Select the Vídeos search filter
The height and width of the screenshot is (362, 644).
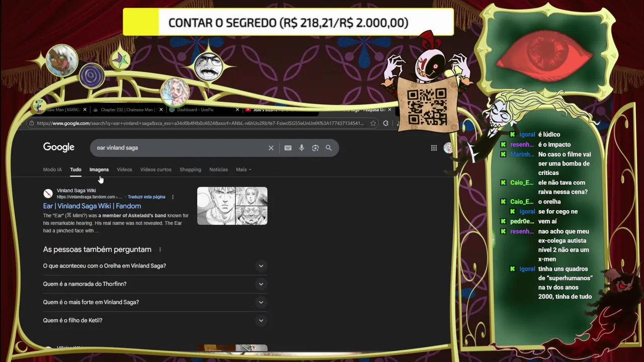(124, 169)
